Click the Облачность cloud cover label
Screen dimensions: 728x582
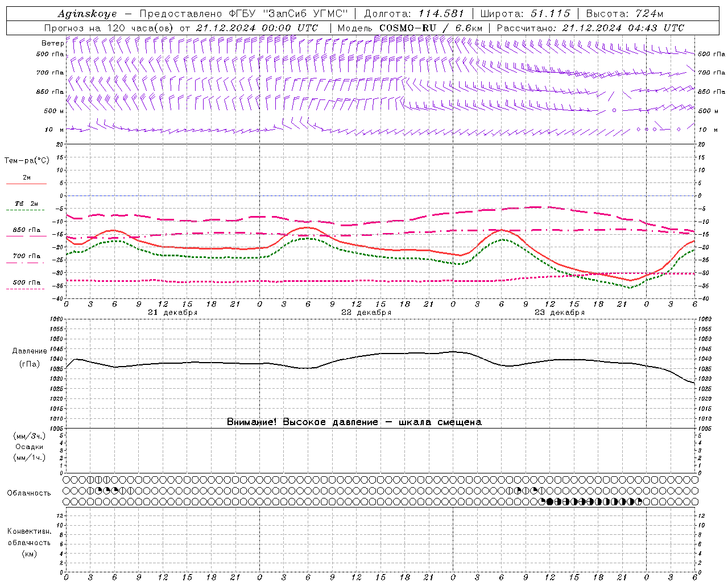tap(29, 493)
